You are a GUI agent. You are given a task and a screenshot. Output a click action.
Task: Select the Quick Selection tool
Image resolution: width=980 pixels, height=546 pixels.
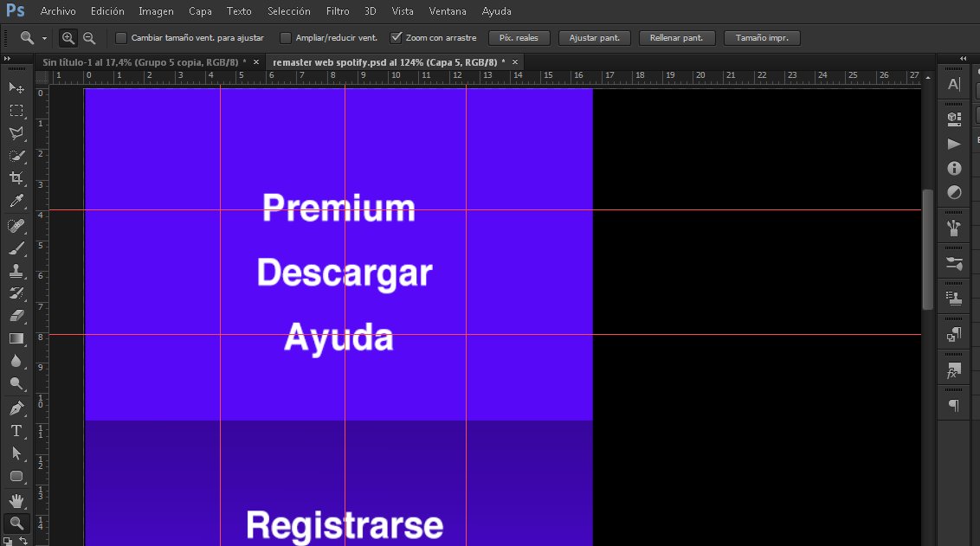(16, 155)
